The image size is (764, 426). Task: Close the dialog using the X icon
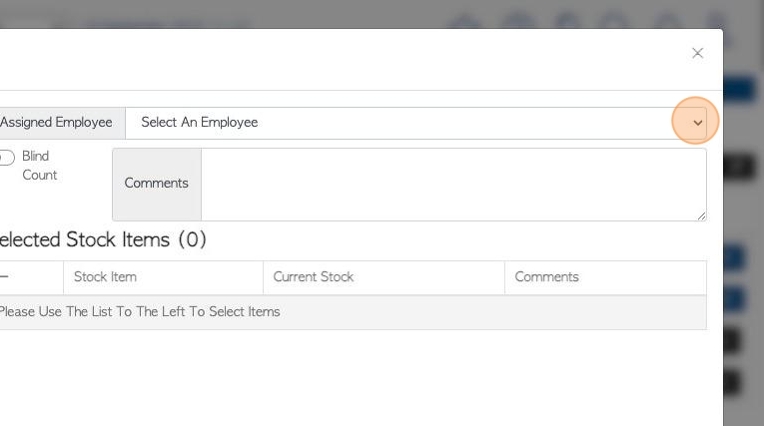(x=697, y=53)
